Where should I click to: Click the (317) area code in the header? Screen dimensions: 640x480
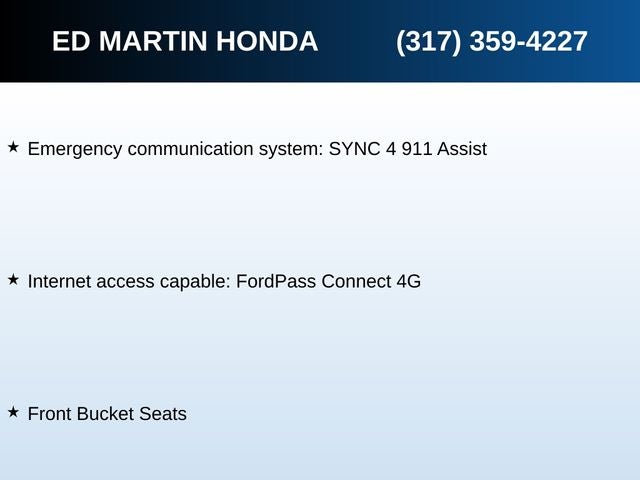point(429,42)
